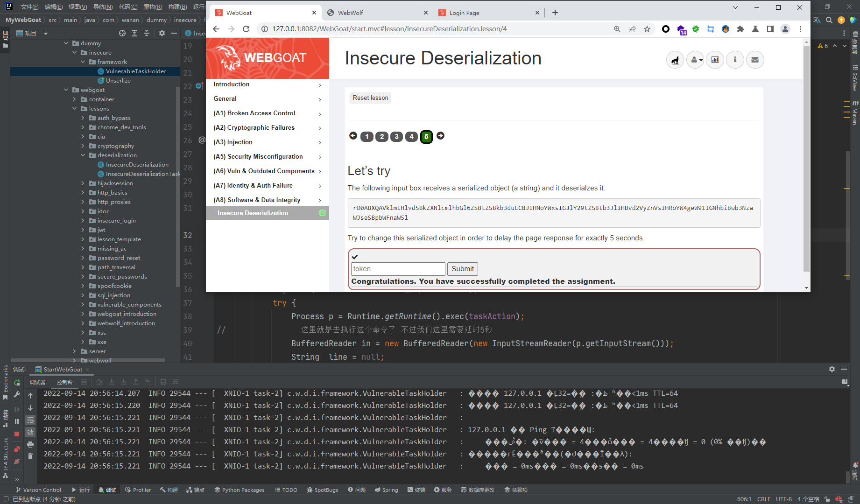Pause the debug program

[x=17, y=421]
